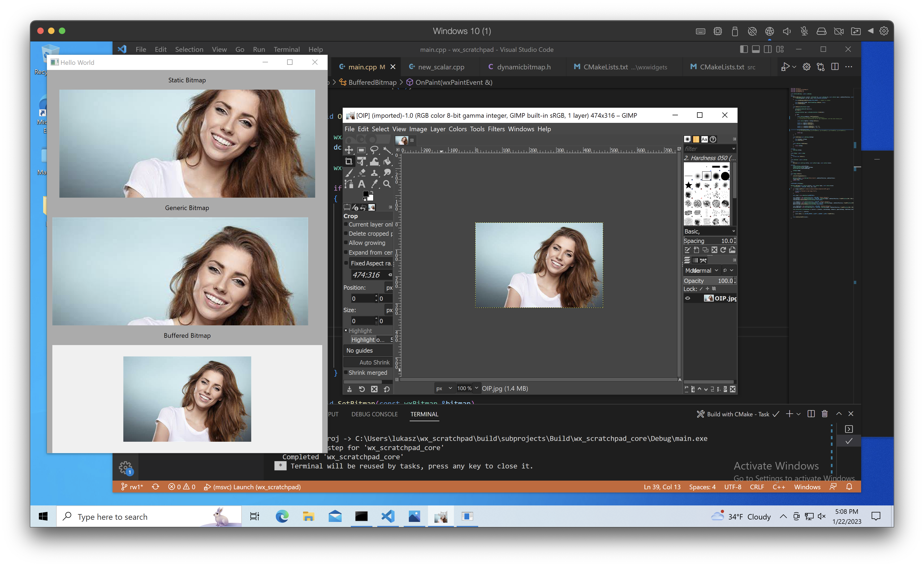The width and height of the screenshot is (924, 567).
Task: Switch to the DEBUG CONSOLE panel tab
Action: [374, 414]
